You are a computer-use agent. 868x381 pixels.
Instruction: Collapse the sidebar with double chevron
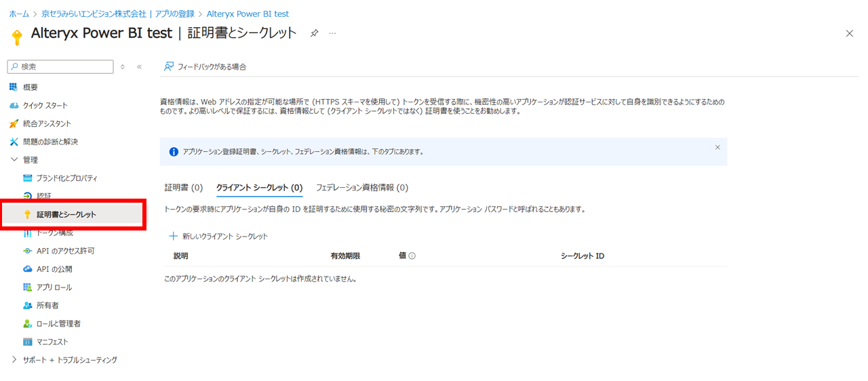click(x=139, y=66)
